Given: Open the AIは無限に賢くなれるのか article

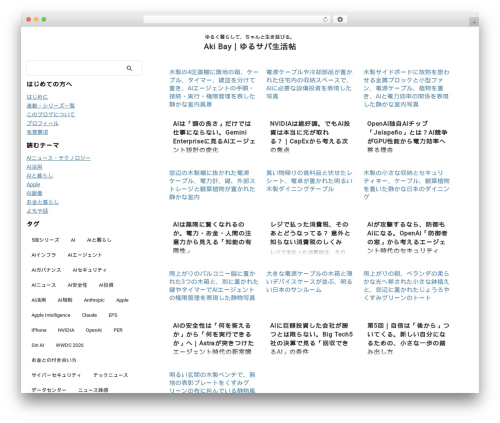Looking at the screenshot, I should [x=212, y=237].
